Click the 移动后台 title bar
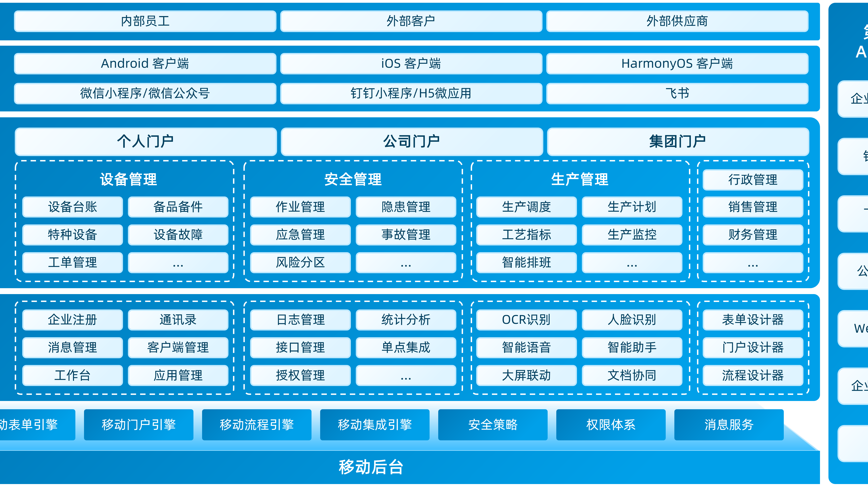Screen dimensions: 868x487 click(371, 467)
